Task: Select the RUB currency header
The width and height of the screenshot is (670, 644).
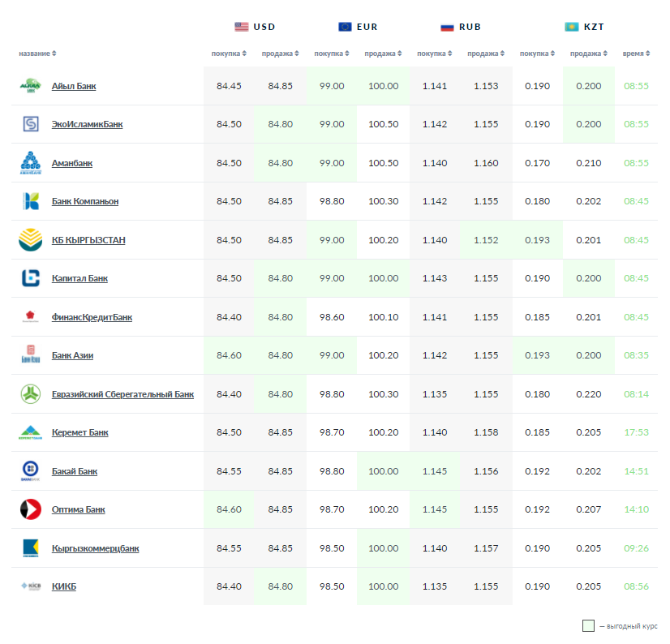Action: pos(461,27)
